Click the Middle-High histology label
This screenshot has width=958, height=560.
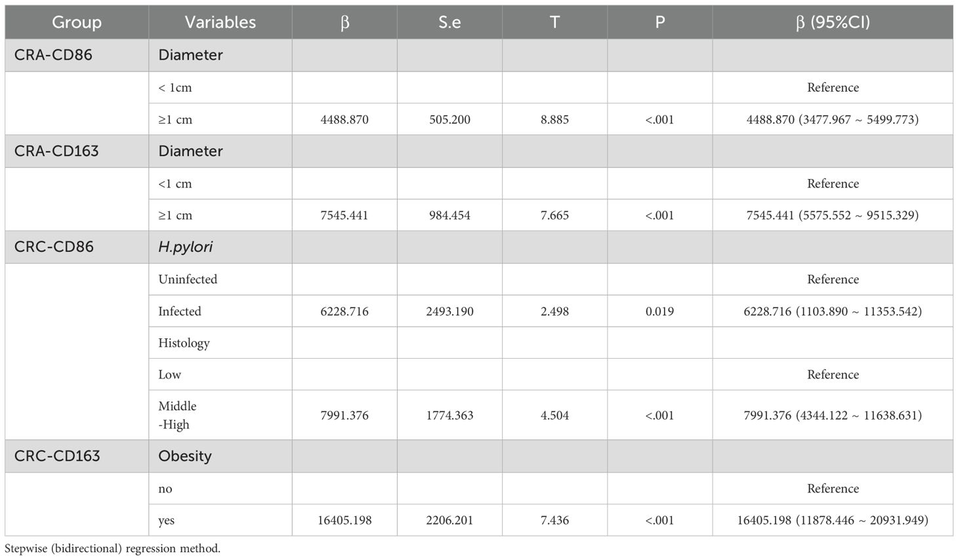(177, 415)
